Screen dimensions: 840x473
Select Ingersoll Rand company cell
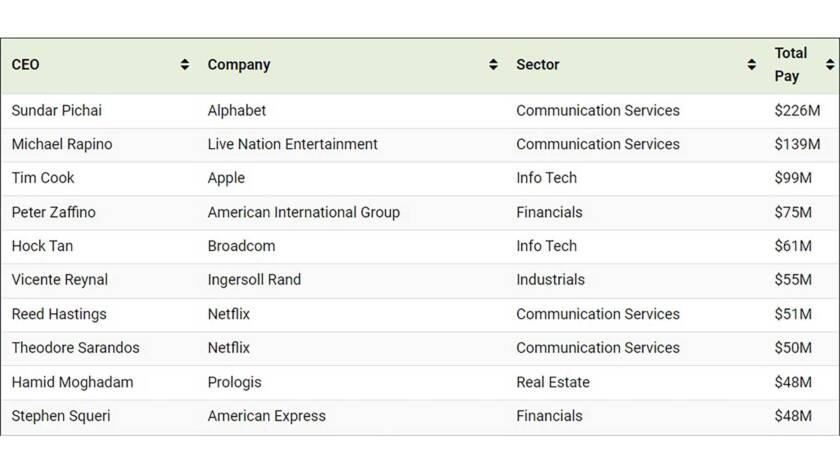click(x=254, y=280)
